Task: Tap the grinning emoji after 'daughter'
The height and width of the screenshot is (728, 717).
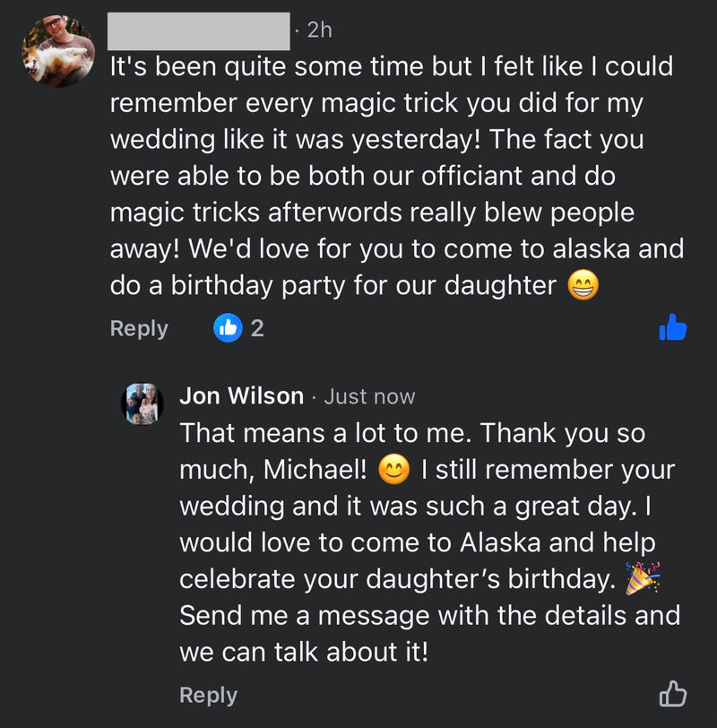Action: point(583,286)
